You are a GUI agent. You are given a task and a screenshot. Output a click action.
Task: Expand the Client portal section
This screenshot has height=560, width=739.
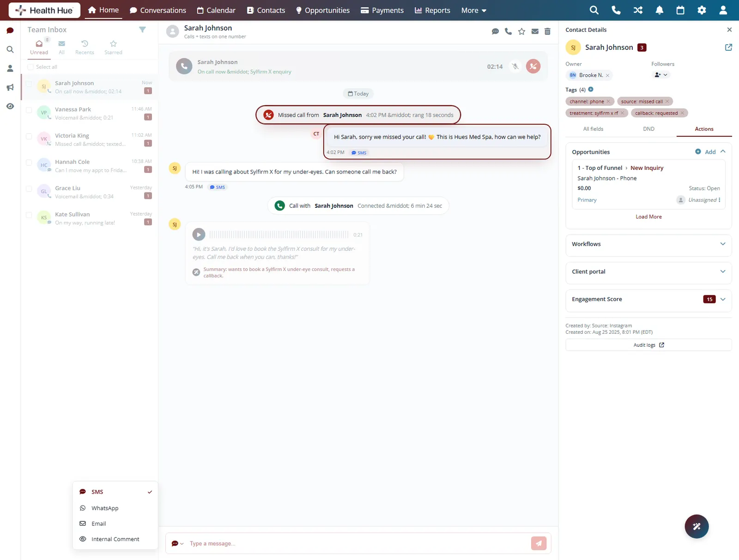723,271
